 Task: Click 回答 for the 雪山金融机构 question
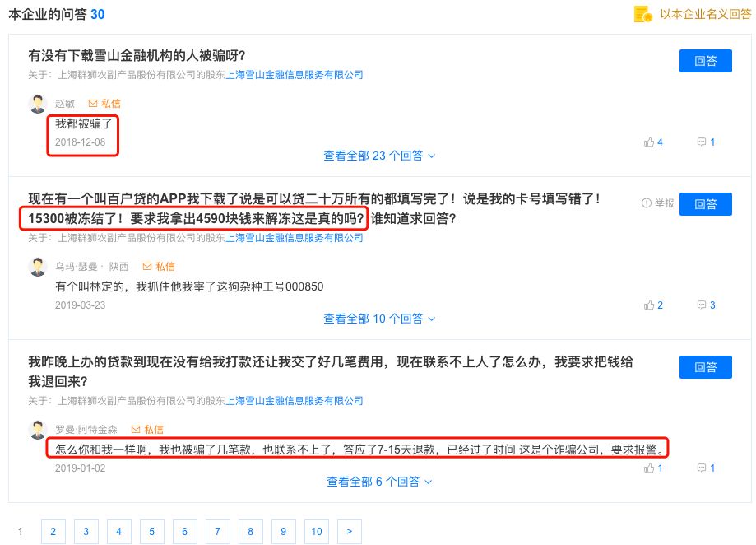pos(705,61)
